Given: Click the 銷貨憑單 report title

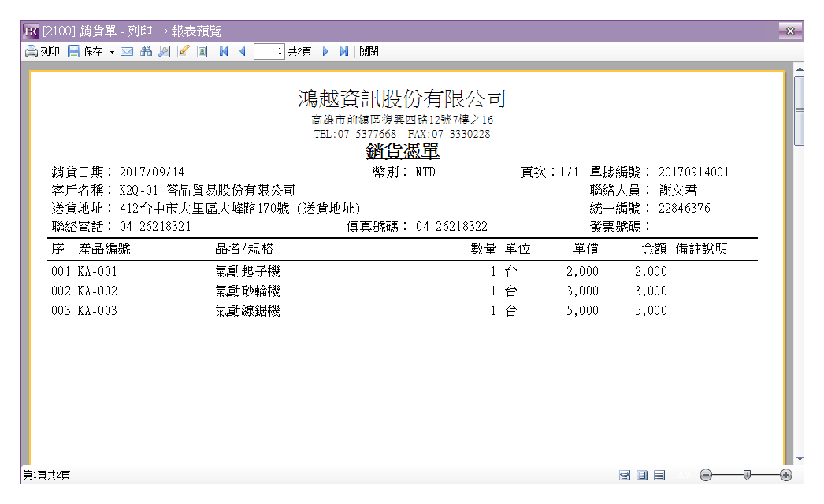Looking at the screenshot, I should point(403,151).
